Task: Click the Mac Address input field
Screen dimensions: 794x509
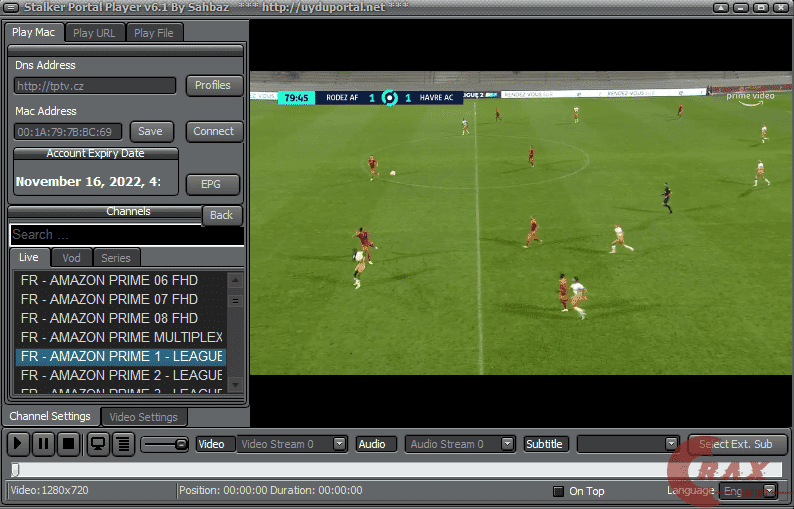Action: click(x=68, y=132)
